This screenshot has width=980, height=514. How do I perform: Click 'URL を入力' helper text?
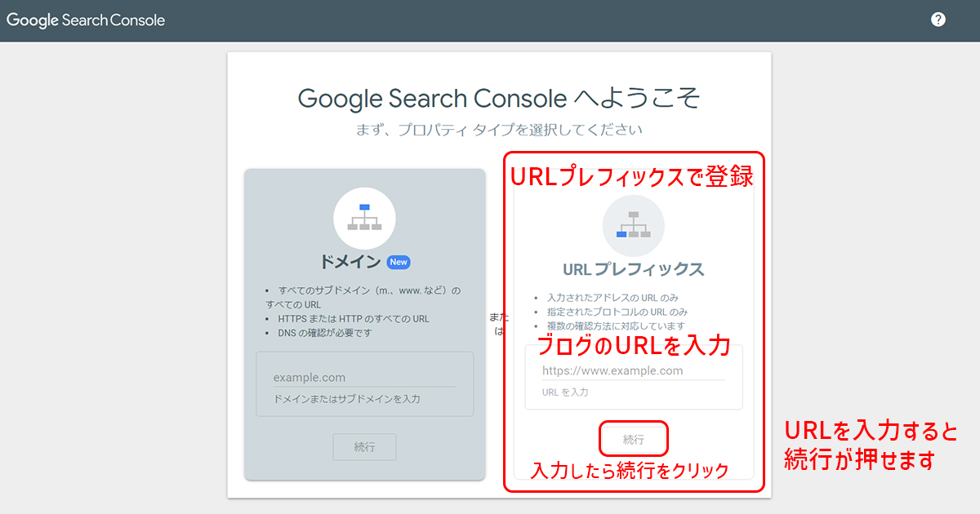(565, 392)
